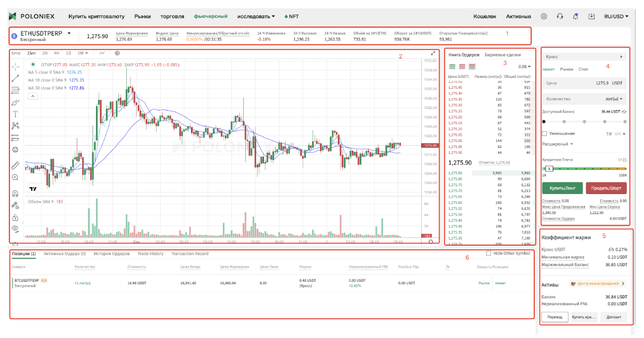Select the horizontal lines Fibonacci tool
Viewport: 644px width, 338px height.
(x=16, y=90)
